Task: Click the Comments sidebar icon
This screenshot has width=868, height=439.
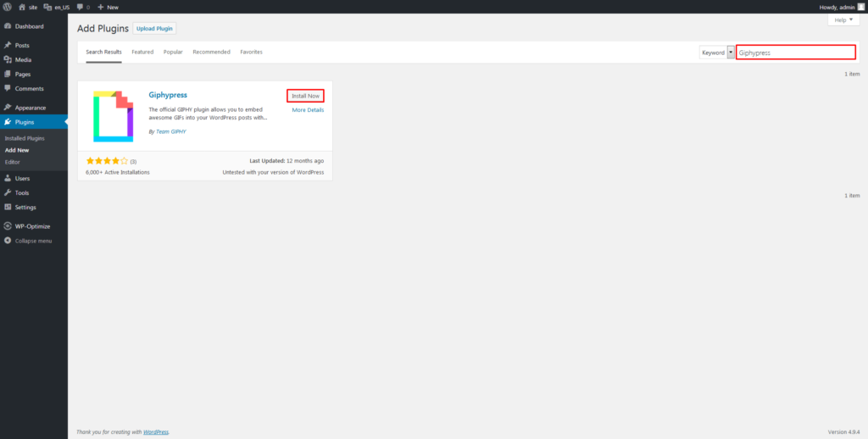Action: click(x=7, y=89)
